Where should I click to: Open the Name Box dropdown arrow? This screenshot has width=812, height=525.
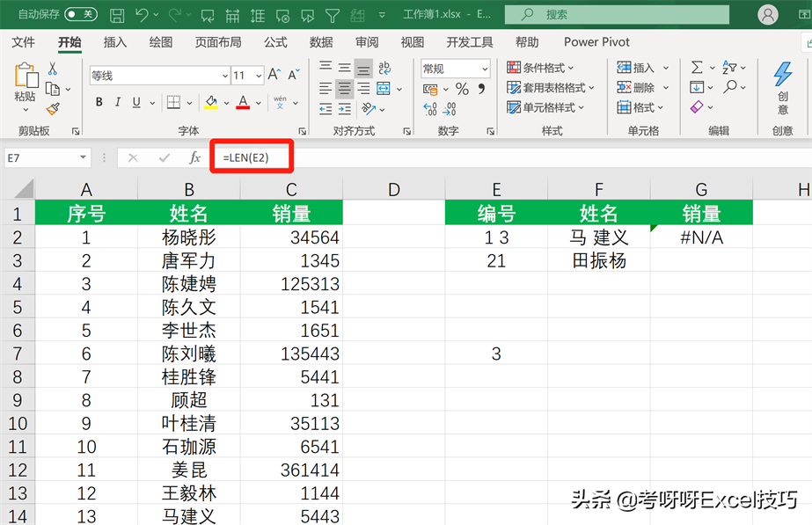click(x=84, y=158)
